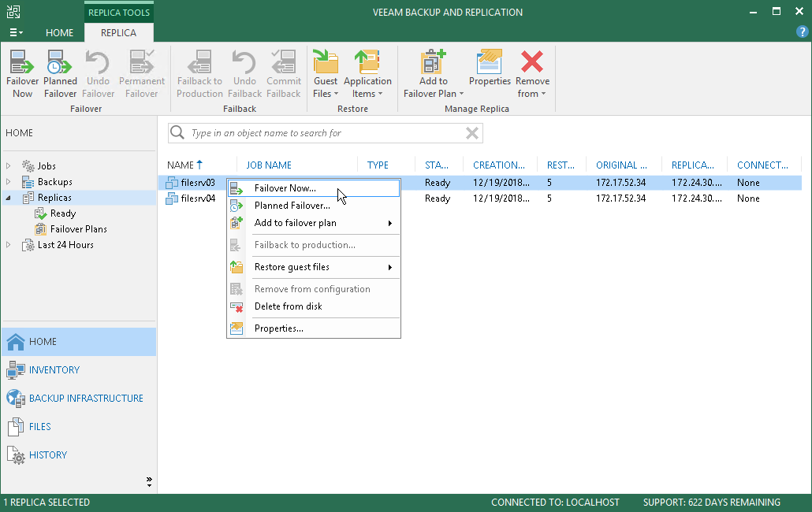Expand the Last 24 Hours tree node
812x512 pixels.
(9, 245)
